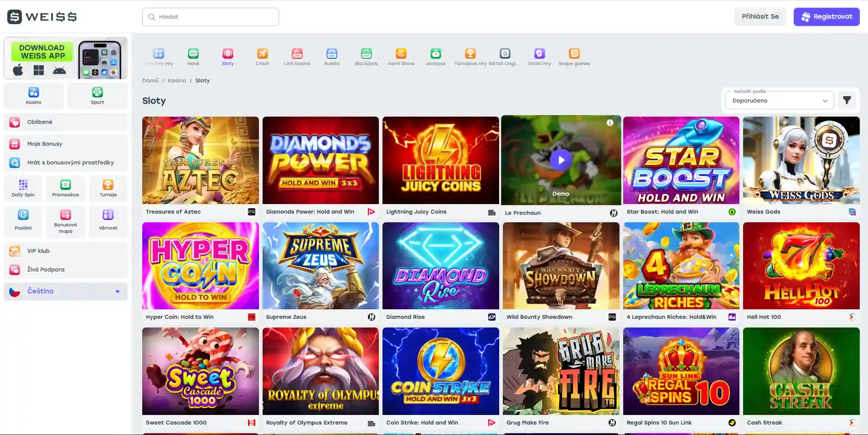Click the WEISS logo
Viewport: 868px width, 435px height.
42,17
